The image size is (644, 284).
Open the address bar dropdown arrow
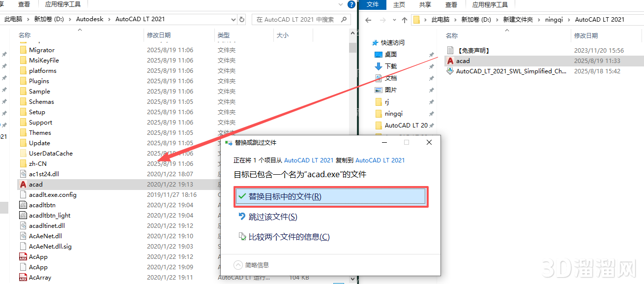tap(234, 19)
